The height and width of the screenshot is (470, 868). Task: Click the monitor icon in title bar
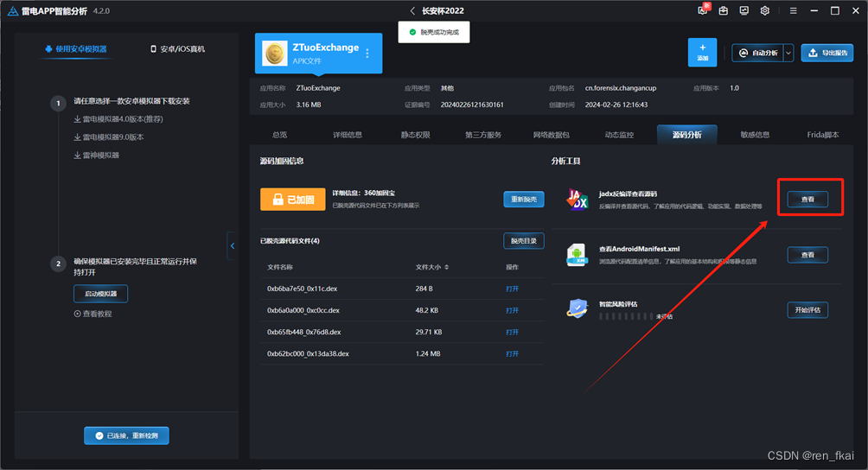pyautogui.click(x=744, y=10)
